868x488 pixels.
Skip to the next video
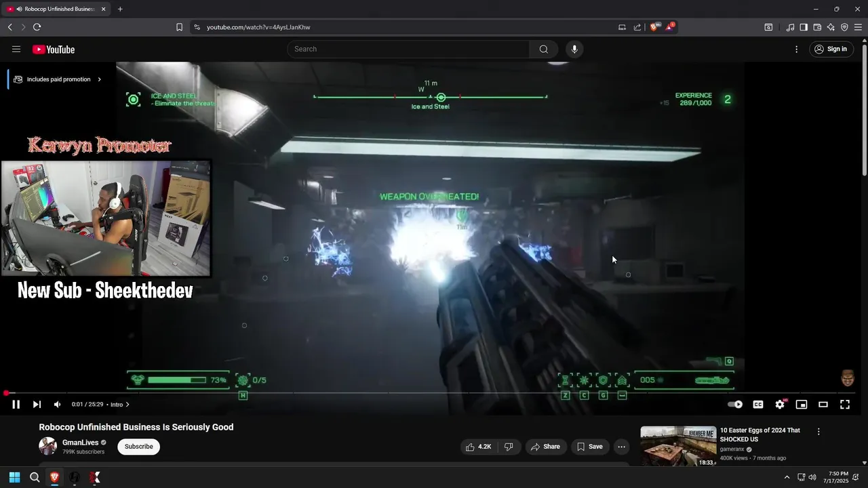tap(37, 405)
